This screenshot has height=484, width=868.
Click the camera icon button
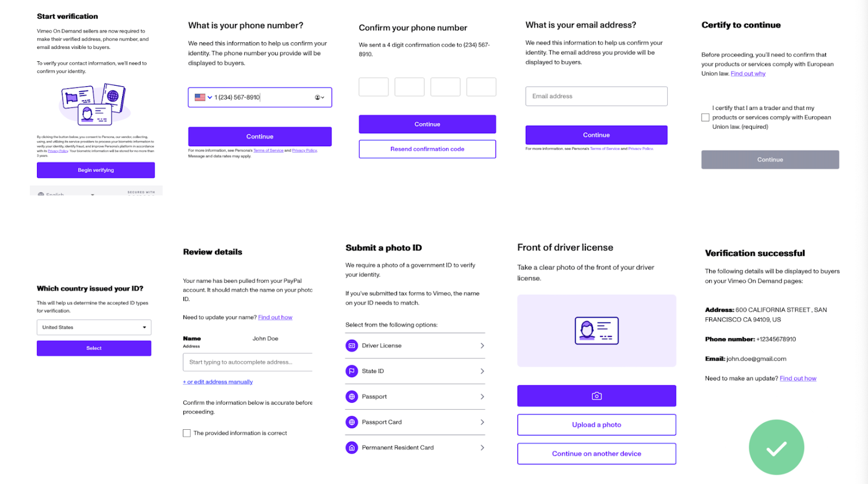(596, 396)
